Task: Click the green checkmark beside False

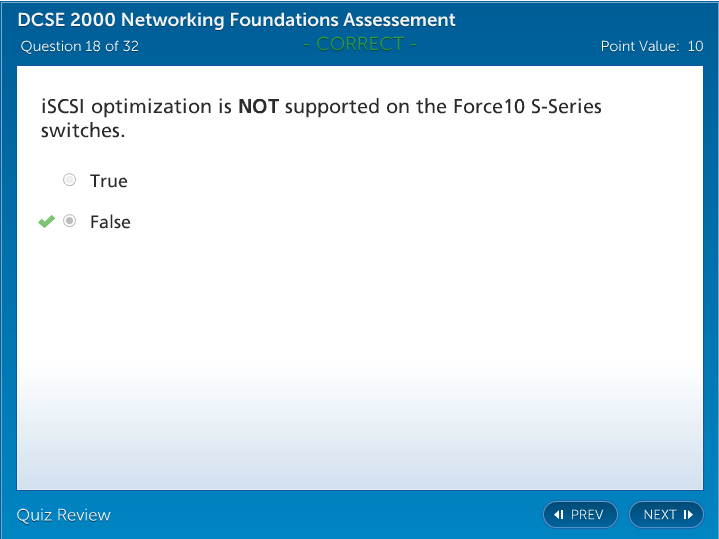Action: tap(46, 222)
